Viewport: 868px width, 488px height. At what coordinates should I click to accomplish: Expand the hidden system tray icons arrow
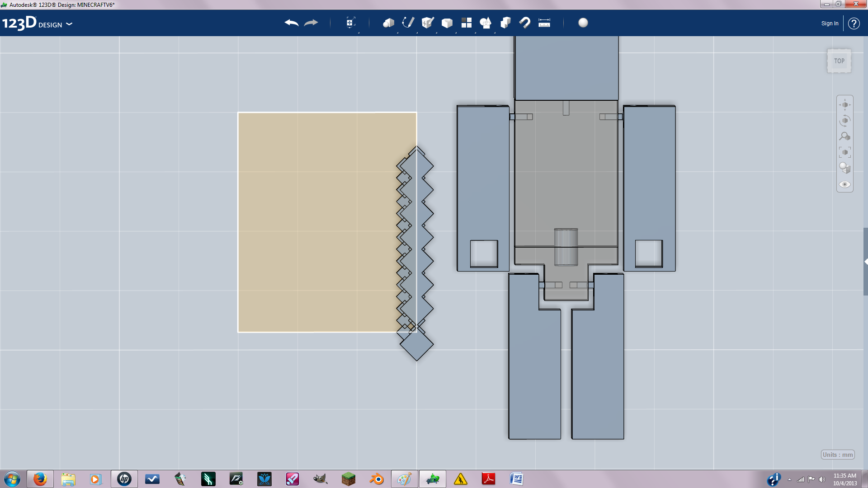789,479
